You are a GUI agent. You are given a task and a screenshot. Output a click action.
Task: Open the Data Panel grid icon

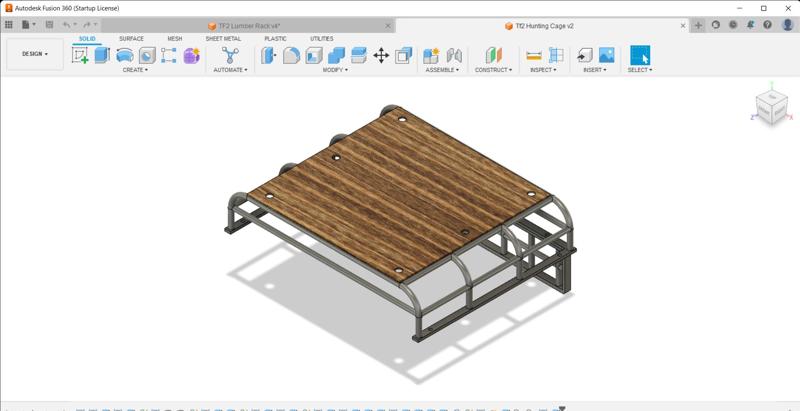click(9, 25)
